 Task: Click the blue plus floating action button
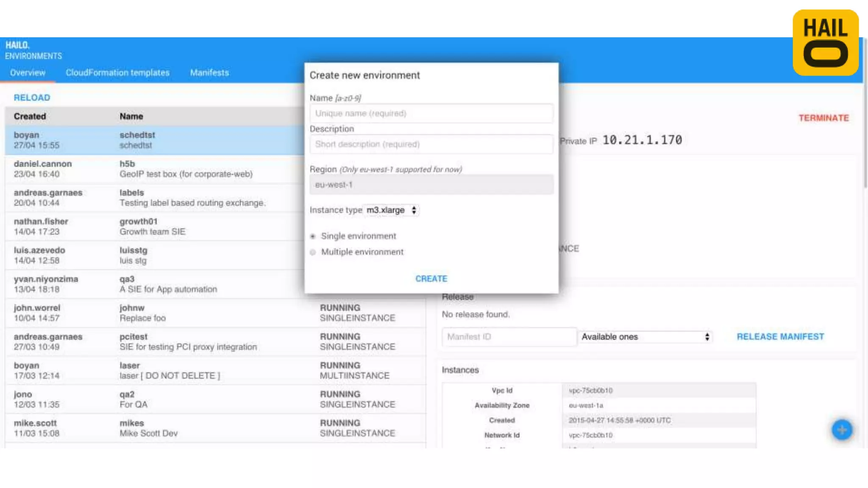[842, 430]
